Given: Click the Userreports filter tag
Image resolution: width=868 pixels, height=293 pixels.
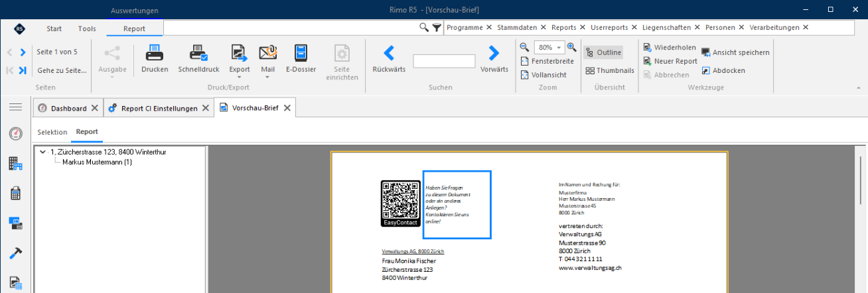Looking at the screenshot, I should pyautogui.click(x=609, y=27).
